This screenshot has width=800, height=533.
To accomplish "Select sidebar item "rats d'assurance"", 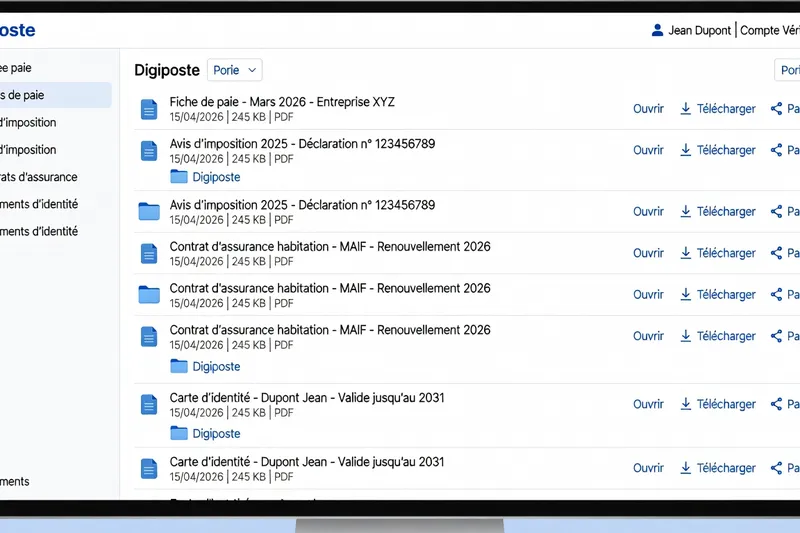I will [39, 177].
